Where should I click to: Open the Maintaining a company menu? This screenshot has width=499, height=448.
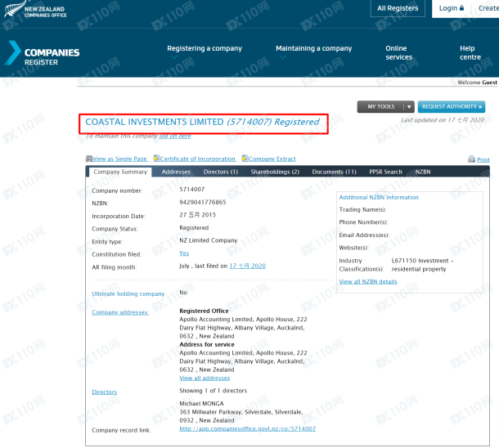click(x=314, y=49)
